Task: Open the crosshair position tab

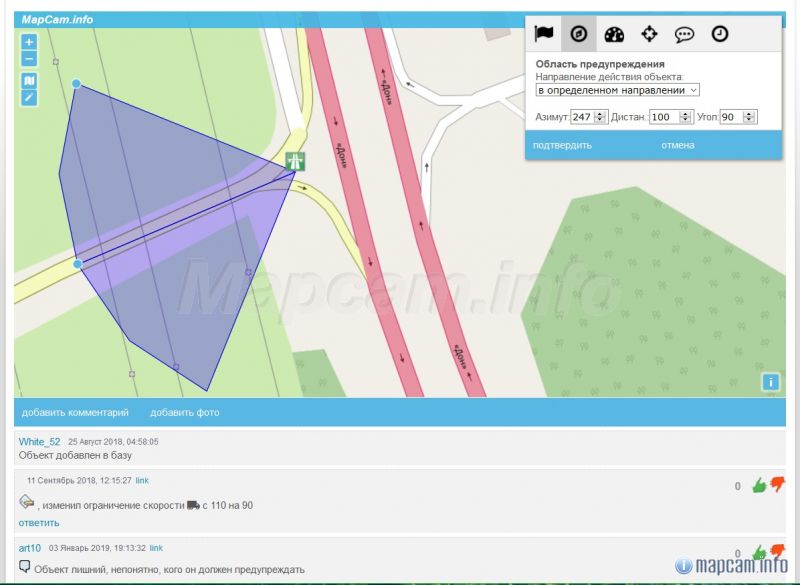Action: point(649,33)
